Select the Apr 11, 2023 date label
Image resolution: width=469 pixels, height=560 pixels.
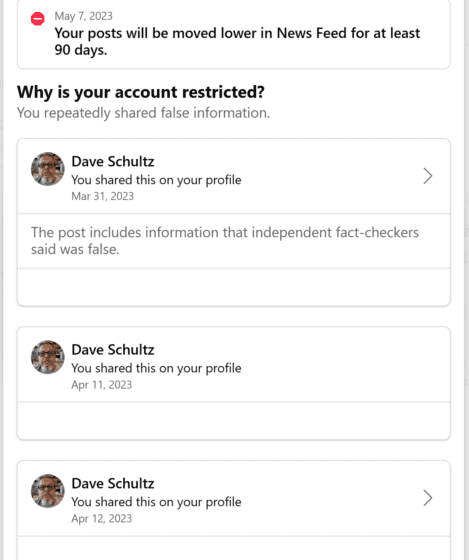point(101,385)
